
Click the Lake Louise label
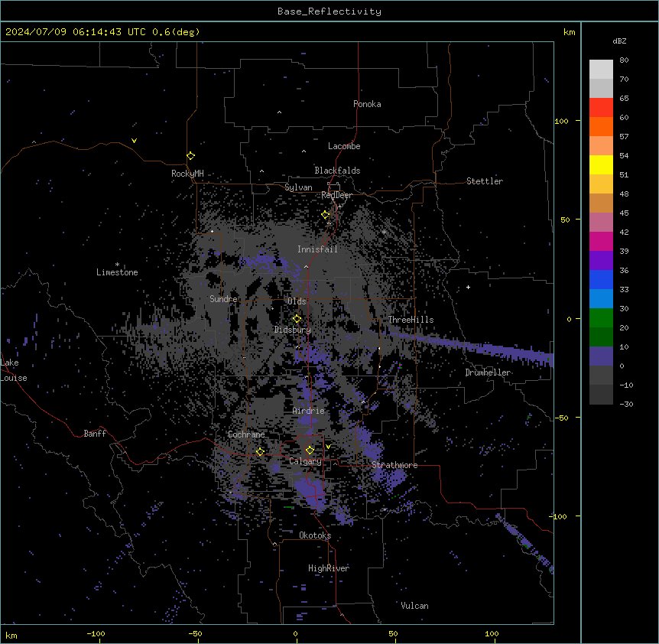14,370
